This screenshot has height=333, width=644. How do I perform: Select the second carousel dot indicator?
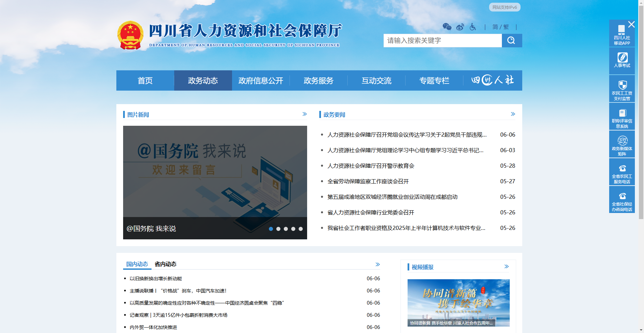point(278,229)
